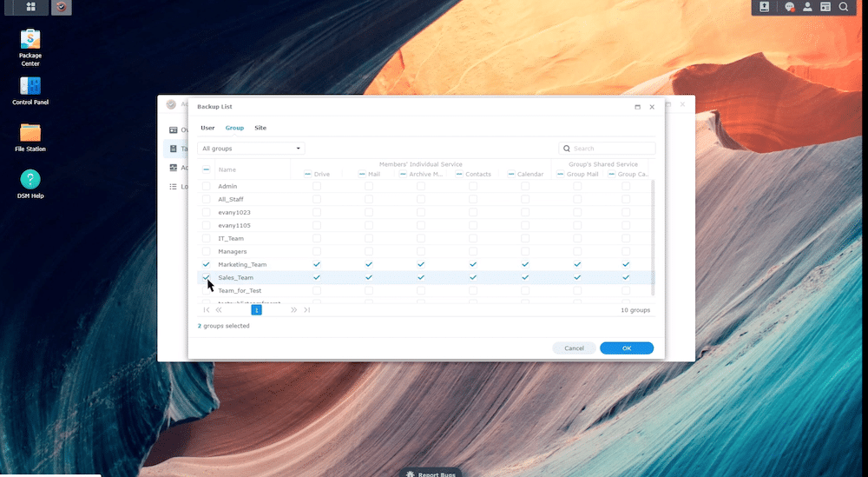
Task: Toggle Archive Mail column header checkbox
Action: [x=403, y=174]
